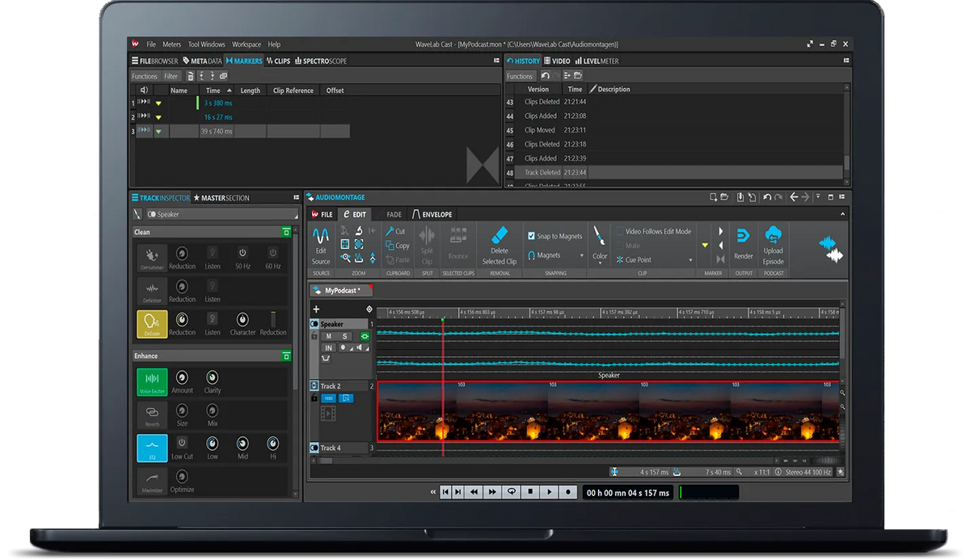Solo the Speaker track with S
The image size is (970, 560).
click(345, 336)
